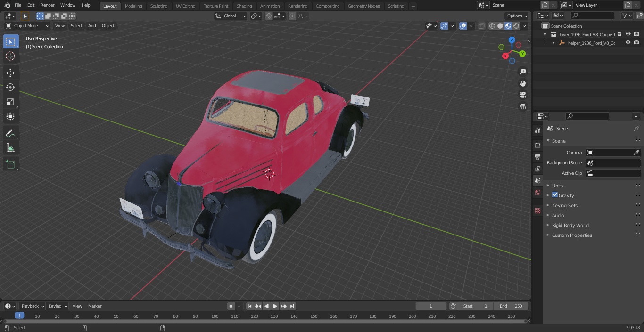Select the Move tool in toolbar
644x332 pixels.
click(x=10, y=73)
